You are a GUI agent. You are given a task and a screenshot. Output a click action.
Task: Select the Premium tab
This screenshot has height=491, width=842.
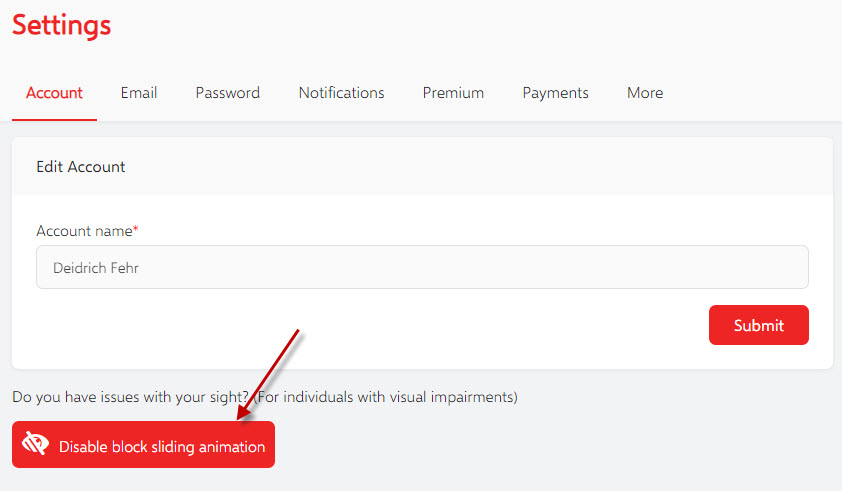coord(453,93)
